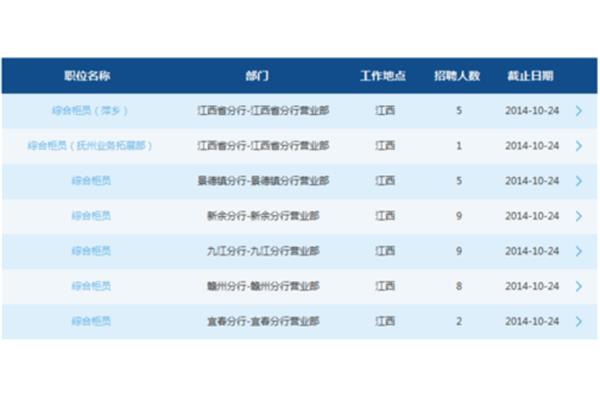
Task: Open the arrow for the 综合柜员（萍乡） row
Action: 579,111
